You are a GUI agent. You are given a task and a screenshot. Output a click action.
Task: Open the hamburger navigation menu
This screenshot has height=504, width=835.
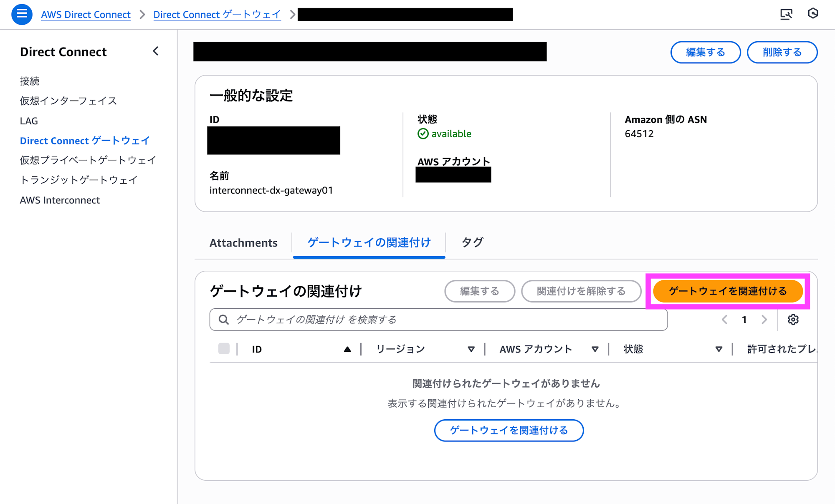coord(21,14)
